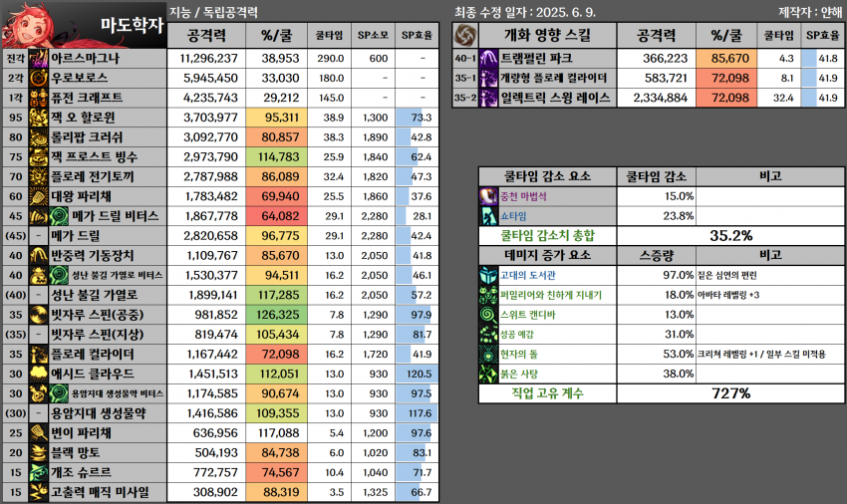847x504 pixels.
Task: Click the 스위트 캔디바 swirl icon
Action: (490, 315)
